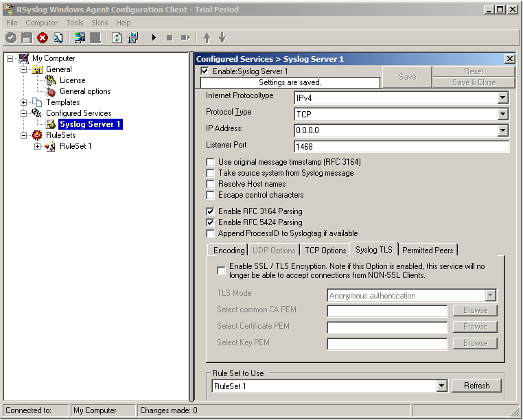This screenshot has width=523, height=420.
Task: Click the Templates documents icon
Action: click(37, 102)
